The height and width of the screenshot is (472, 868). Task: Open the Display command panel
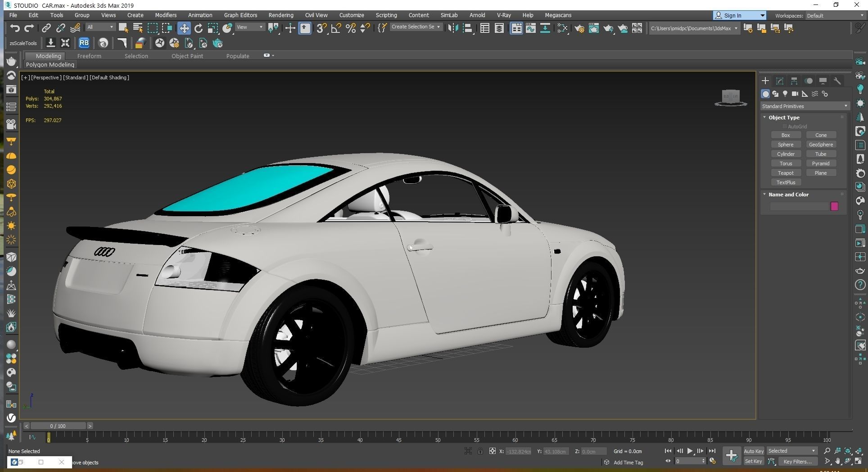click(x=823, y=81)
